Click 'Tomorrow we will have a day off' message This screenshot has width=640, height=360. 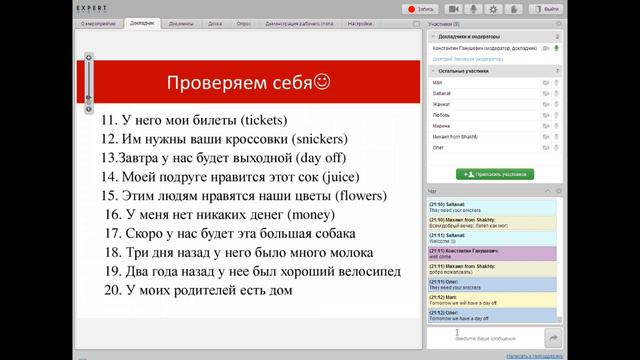(491, 300)
